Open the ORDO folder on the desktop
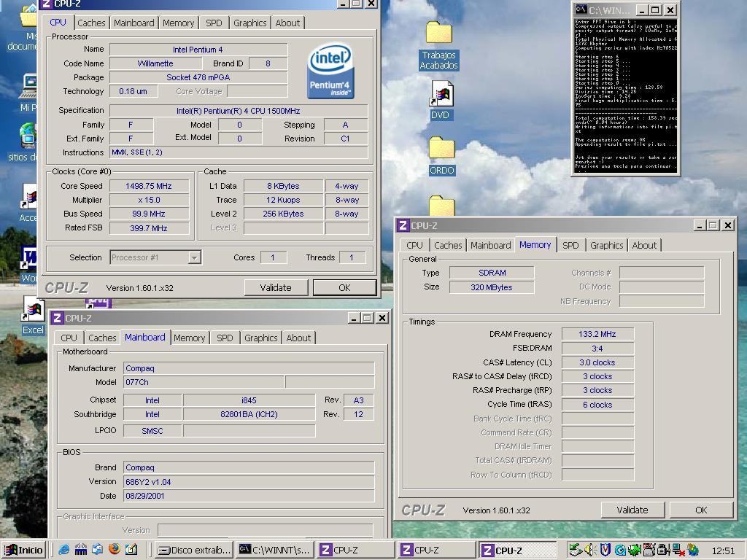Viewport: 747px width, 560px height. pos(441,156)
